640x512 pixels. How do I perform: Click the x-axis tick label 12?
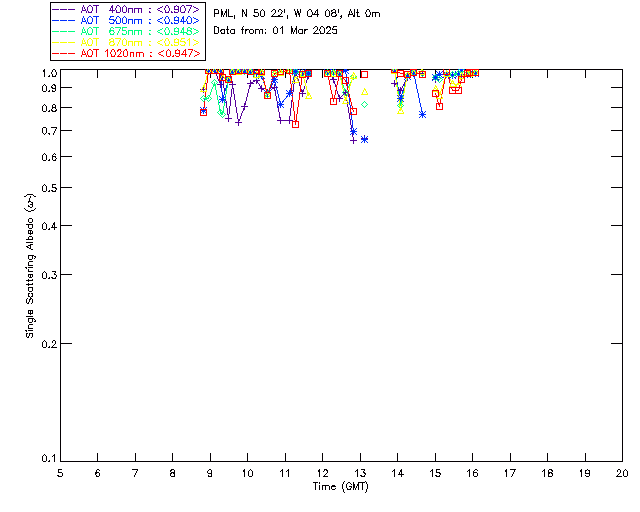point(322,473)
